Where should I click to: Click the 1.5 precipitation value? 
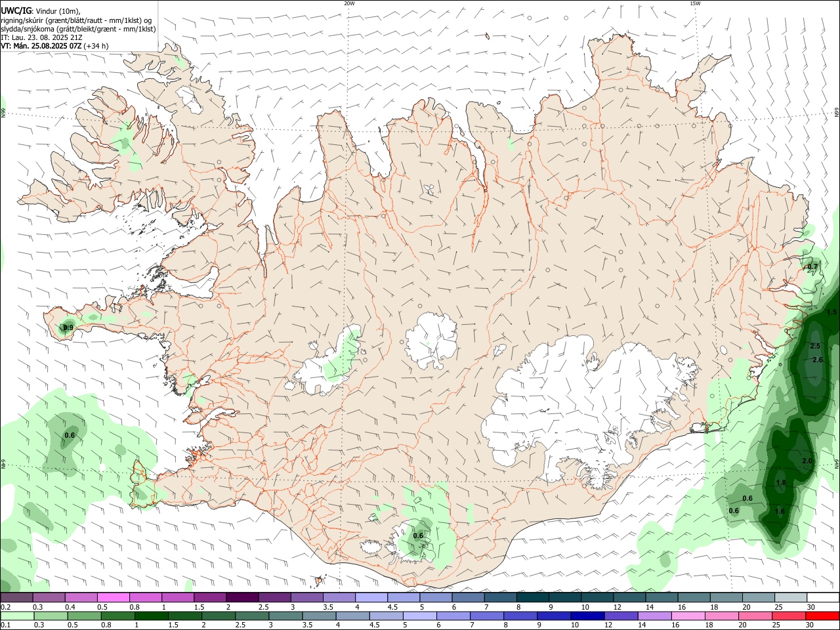[x=832, y=312]
